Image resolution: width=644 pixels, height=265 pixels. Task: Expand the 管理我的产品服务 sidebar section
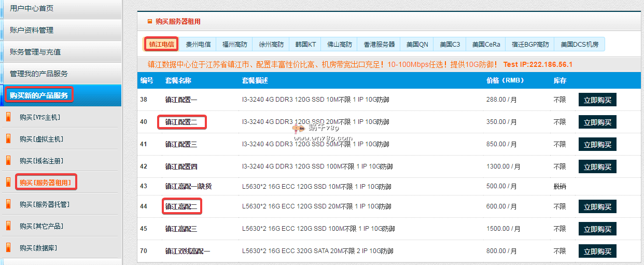38,74
